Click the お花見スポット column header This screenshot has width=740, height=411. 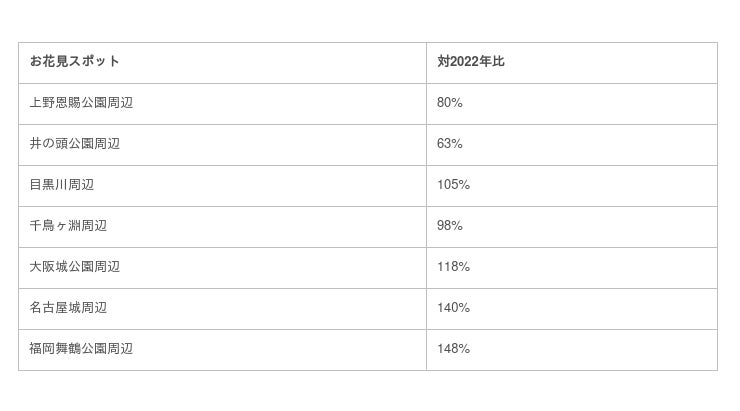[75, 62]
